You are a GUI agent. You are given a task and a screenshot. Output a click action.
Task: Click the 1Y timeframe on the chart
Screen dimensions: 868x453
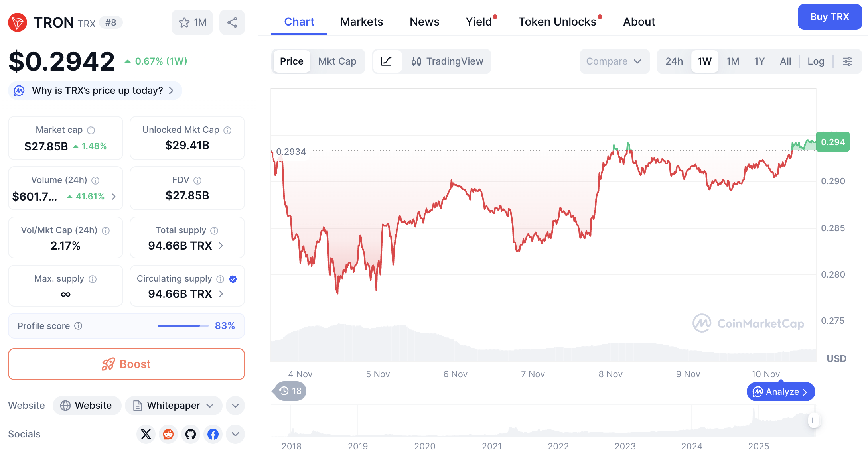(x=759, y=61)
